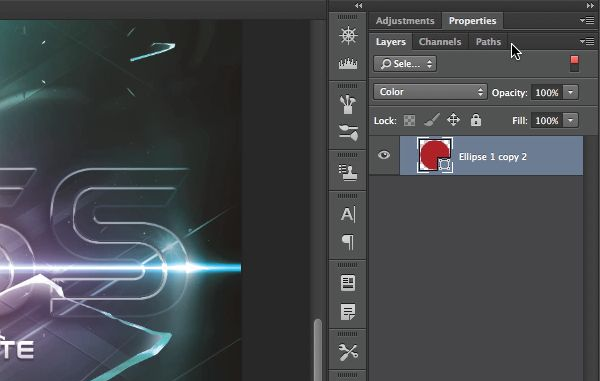Viewport: 600px width, 381px height.
Task: Open the Fill slider dropdown arrow
Action: 570,120
